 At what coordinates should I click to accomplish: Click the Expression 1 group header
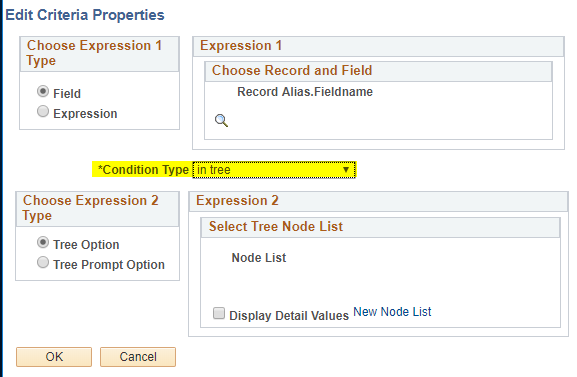click(241, 46)
